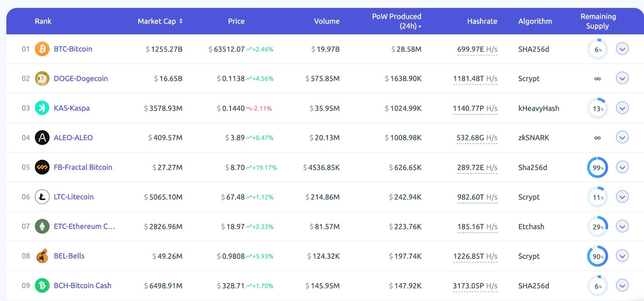The width and height of the screenshot is (644, 301).
Task: Click the PoW Produced (24h) dropdown arrow
Action: click(420, 27)
